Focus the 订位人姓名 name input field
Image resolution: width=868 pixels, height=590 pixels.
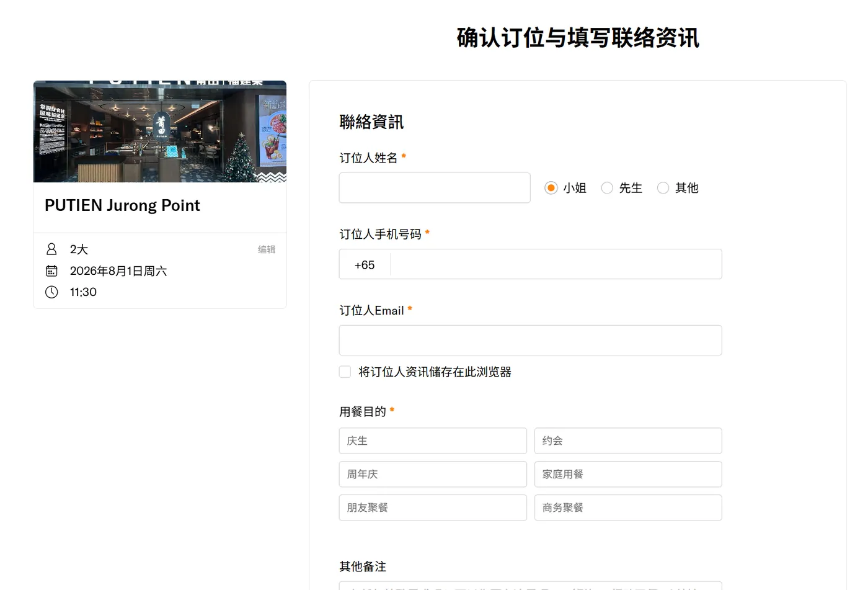[435, 188]
